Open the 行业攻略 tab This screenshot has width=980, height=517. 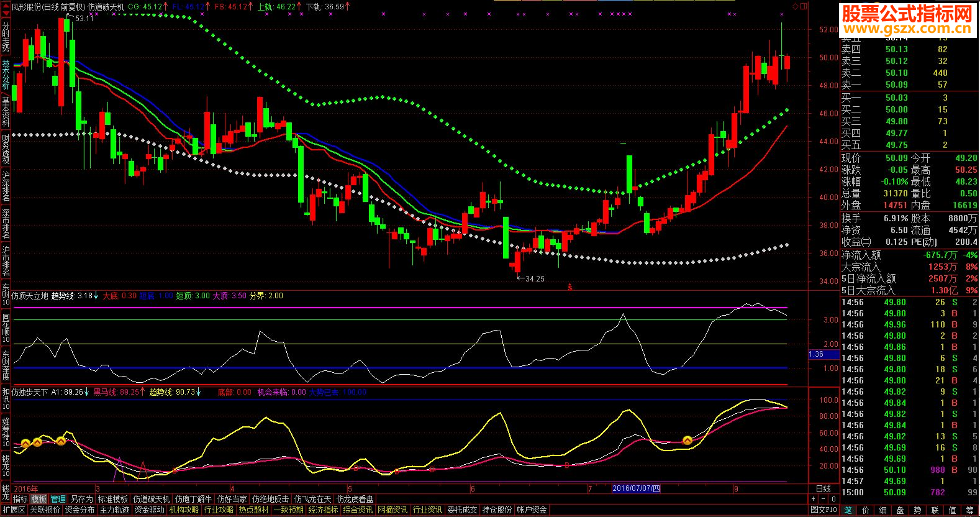pos(219,510)
